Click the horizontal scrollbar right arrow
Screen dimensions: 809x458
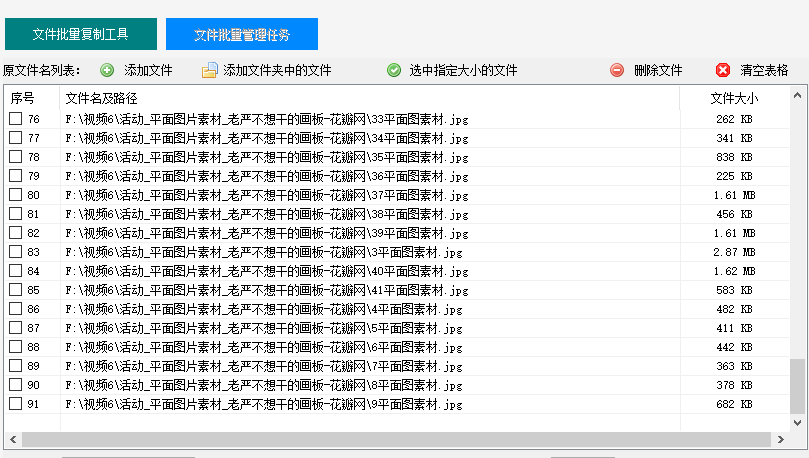(781, 439)
